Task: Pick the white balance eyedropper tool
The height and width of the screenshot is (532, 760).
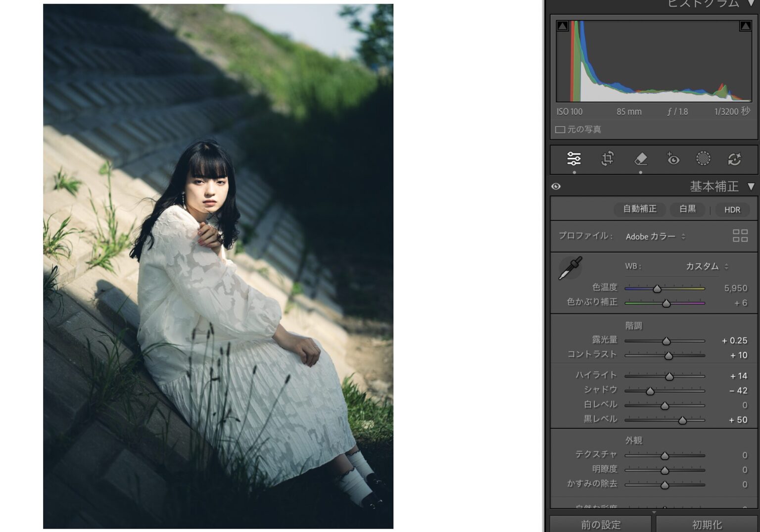Action: pos(570,268)
